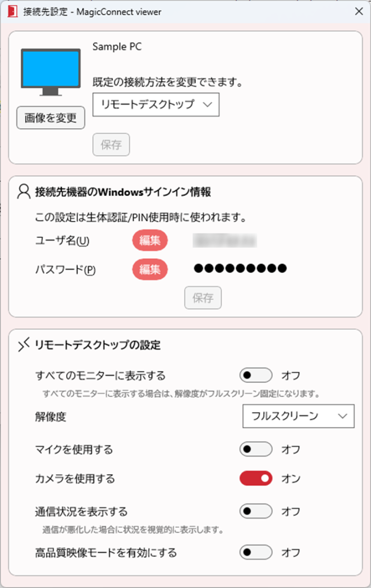Click 編集 next to ユーザ名
Image resolution: width=371 pixels, height=588 pixels.
[150, 241]
